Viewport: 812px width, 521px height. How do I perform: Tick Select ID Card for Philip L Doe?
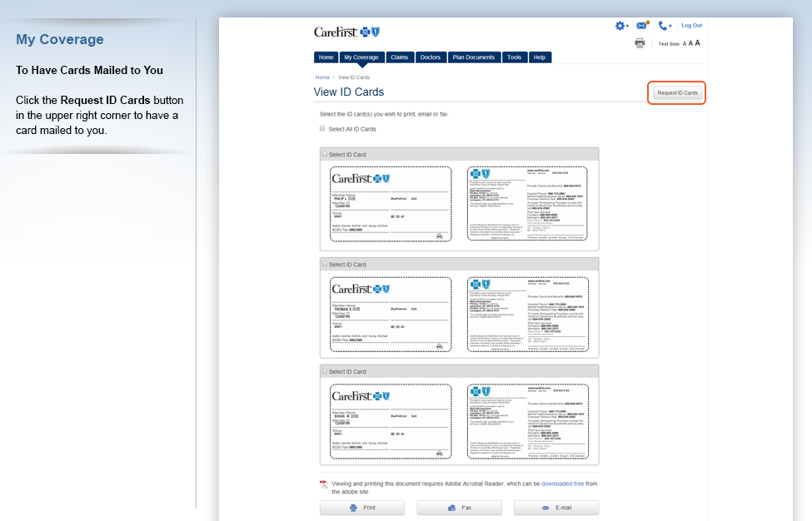click(325, 154)
